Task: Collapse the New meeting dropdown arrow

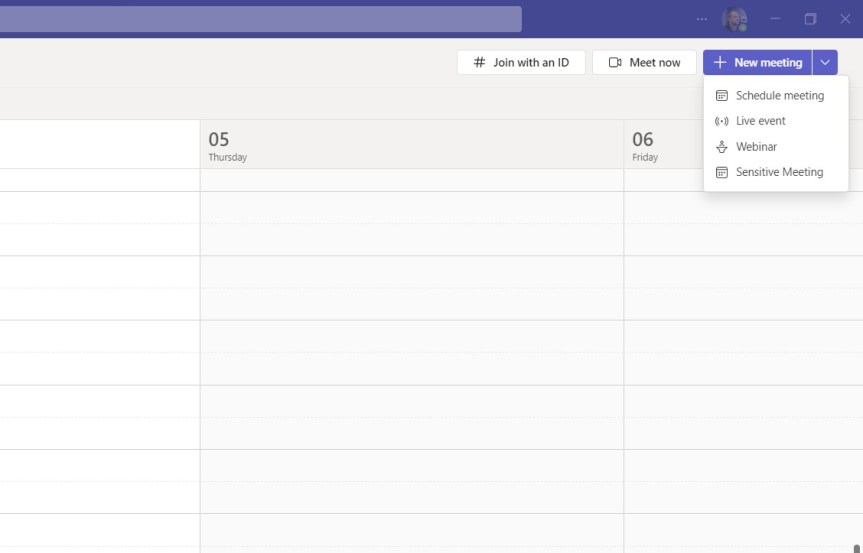Action: 825,62
